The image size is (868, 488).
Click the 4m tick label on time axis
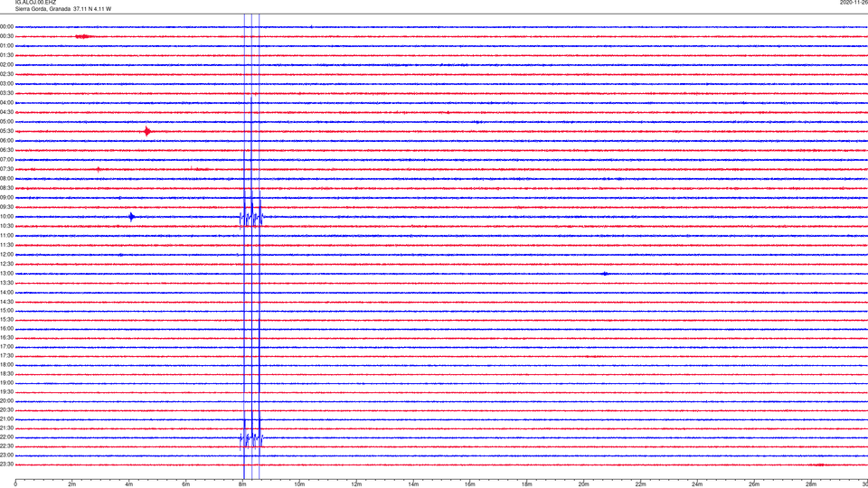[x=129, y=484]
